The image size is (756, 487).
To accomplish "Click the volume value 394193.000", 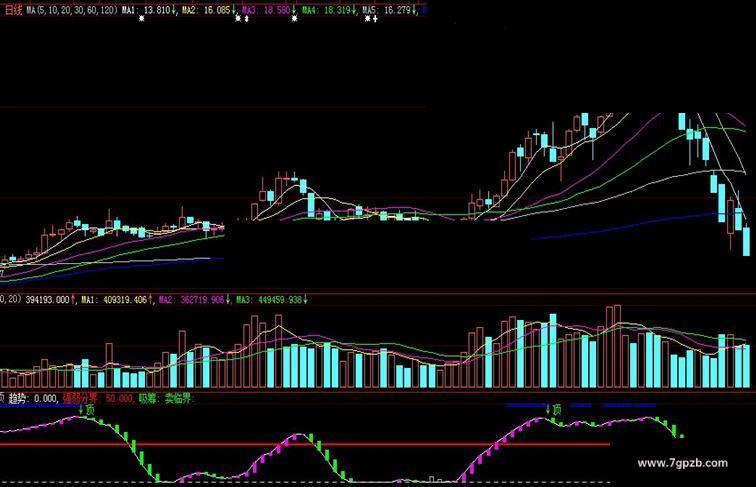I will pyautogui.click(x=50, y=300).
